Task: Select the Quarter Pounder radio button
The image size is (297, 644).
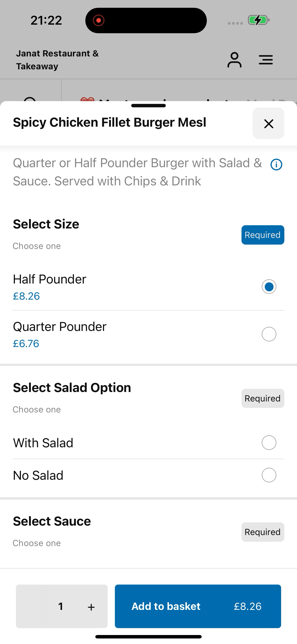Action: [x=269, y=334]
